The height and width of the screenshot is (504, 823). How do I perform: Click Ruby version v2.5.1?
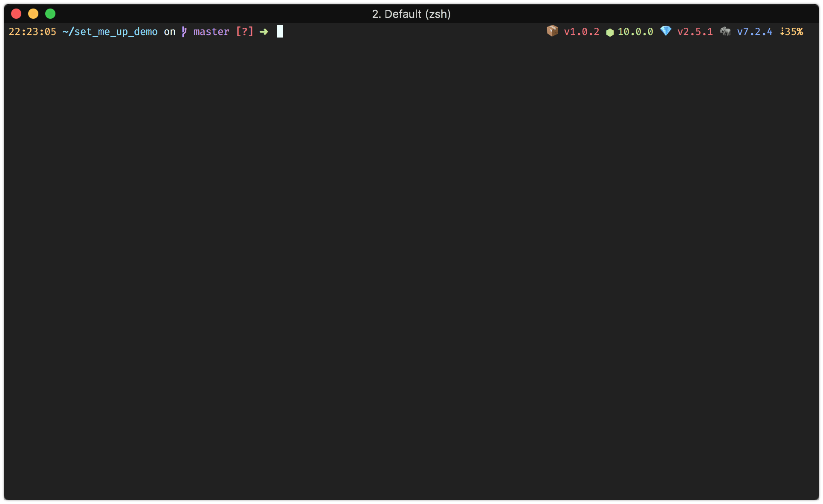click(x=695, y=32)
